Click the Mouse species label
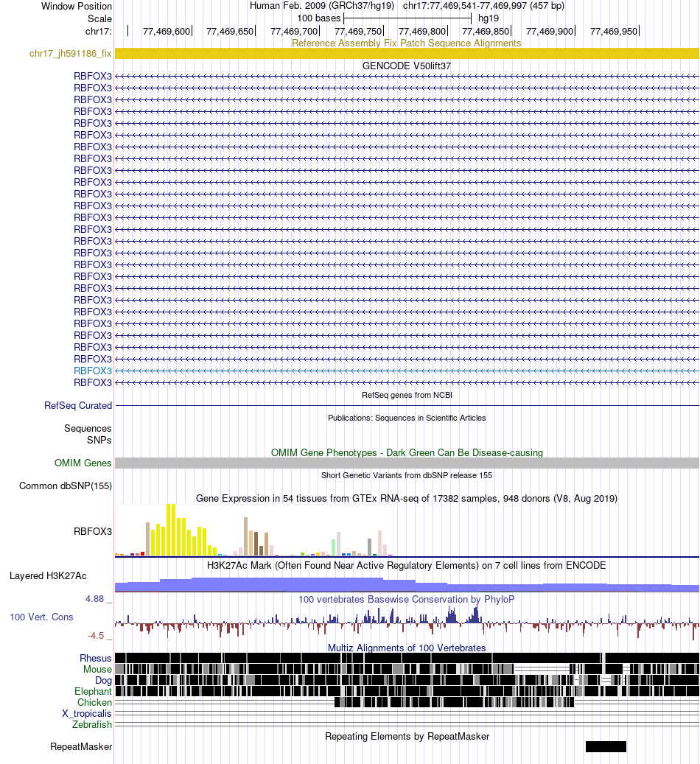 (x=97, y=670)
